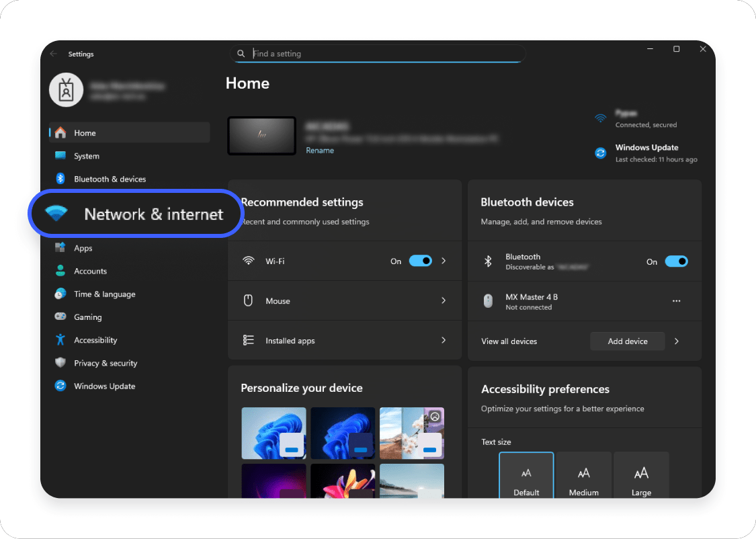This screenshot has height=539, width=756.
Task: Click the Accessibility preferences heading
Action: coord(545,389)
